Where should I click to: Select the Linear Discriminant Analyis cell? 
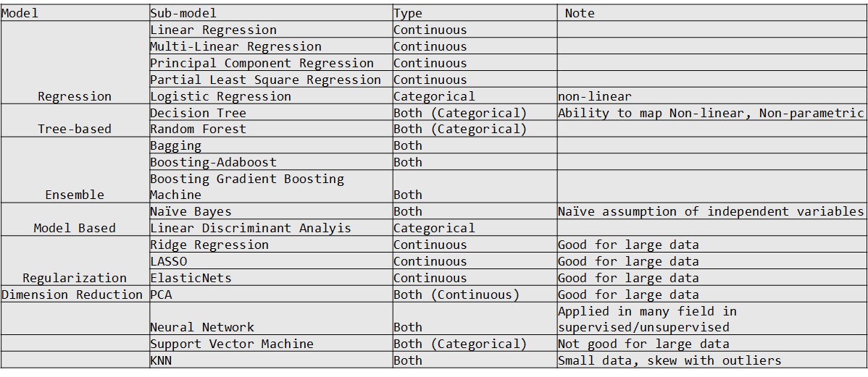click(271, 228)
